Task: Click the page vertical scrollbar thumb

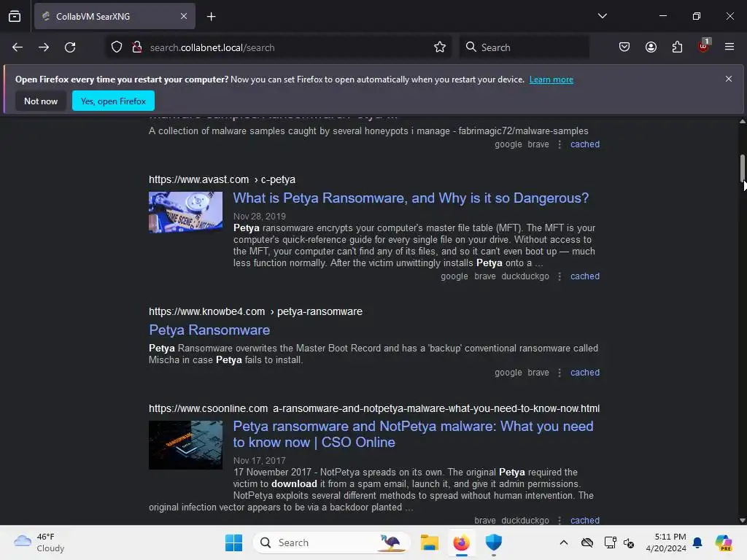Action: pyautogui.click(x=742, y=168)
